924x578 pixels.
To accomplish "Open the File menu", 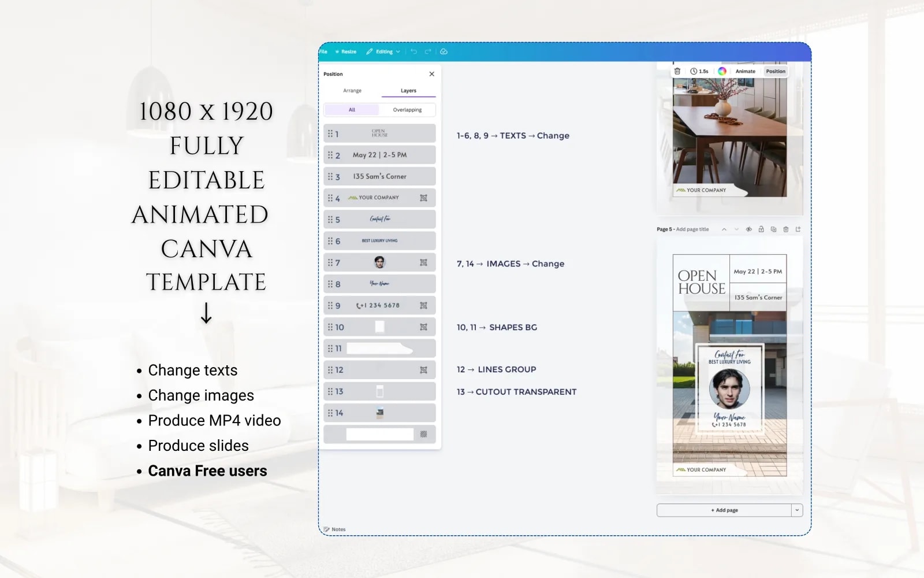I will click(x=323, y=51).
